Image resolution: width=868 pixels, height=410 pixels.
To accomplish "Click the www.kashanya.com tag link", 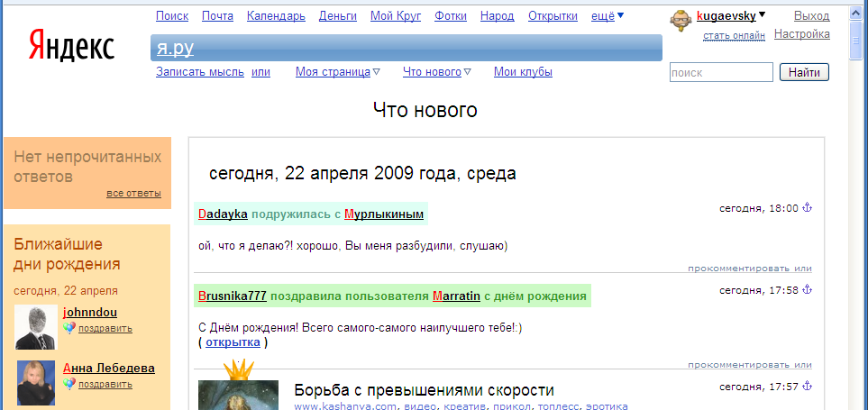I will pyautogui.click(x=345, y=406).
